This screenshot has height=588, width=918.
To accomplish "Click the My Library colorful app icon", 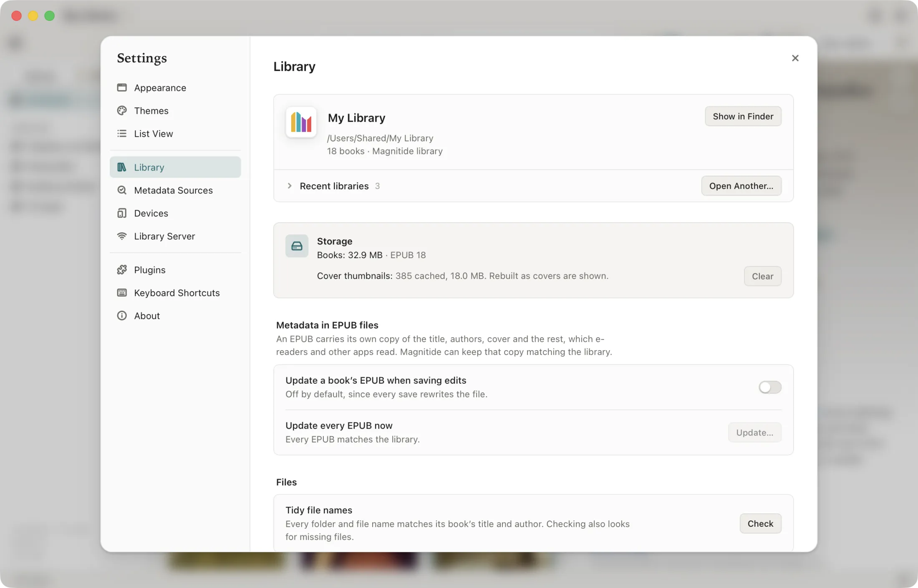I will coord(301,122).
